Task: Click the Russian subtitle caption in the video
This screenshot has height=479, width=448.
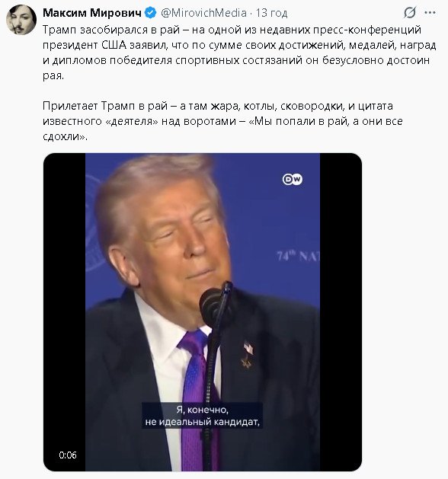Action: [x=203, y=416]
